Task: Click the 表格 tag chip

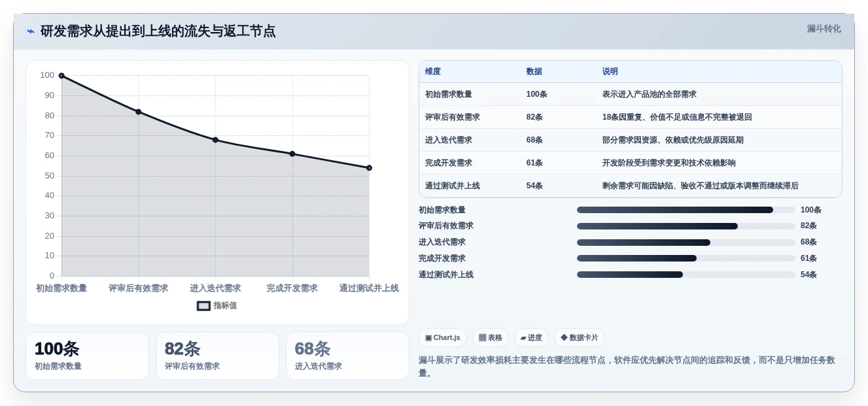Action: [491, 338]
